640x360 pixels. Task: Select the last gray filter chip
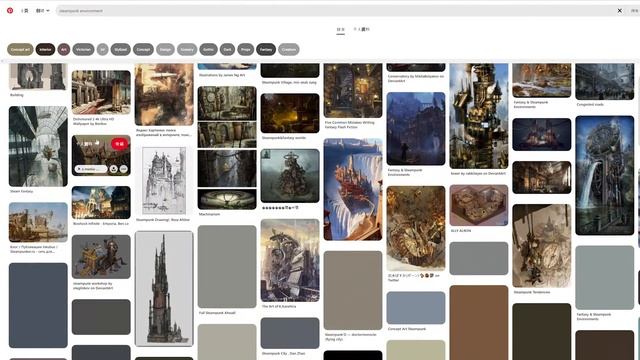tap(289, 49)
